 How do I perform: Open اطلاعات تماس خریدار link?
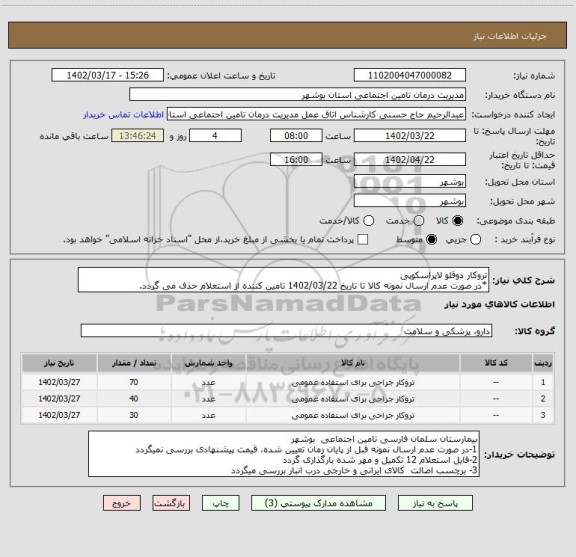[123, 115]
